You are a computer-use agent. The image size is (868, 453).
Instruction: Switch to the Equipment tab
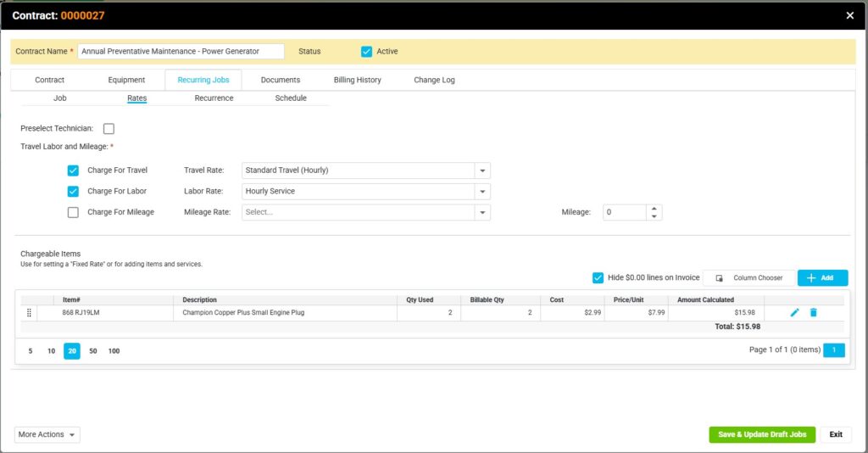(126, 80)
